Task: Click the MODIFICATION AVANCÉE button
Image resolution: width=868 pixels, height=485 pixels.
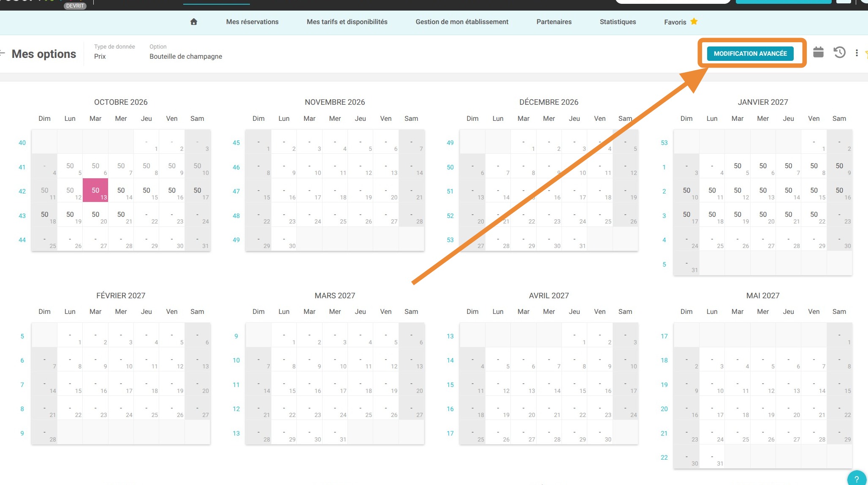Action: point(750,53)
